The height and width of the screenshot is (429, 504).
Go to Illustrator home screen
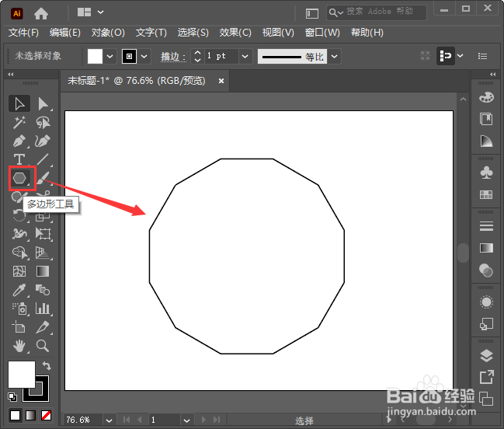click(41, 13)
